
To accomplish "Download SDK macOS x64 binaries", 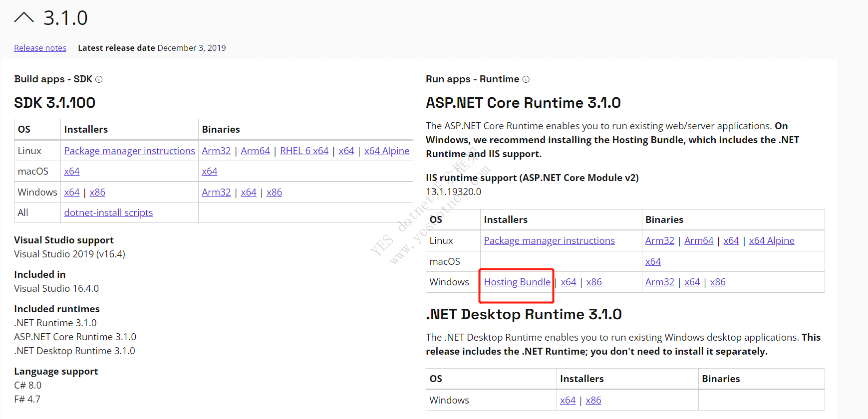I will (210, 171).
